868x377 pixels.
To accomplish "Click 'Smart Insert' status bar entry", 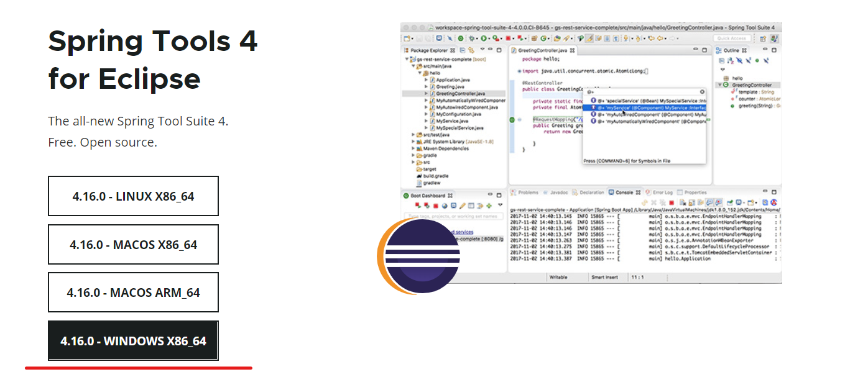I will [604, 277].
